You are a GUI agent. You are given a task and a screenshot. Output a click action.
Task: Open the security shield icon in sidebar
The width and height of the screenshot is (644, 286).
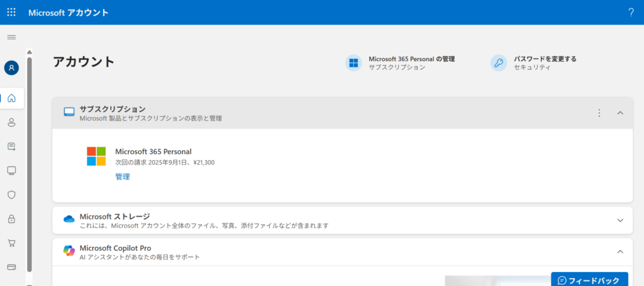tap(11, 195)
